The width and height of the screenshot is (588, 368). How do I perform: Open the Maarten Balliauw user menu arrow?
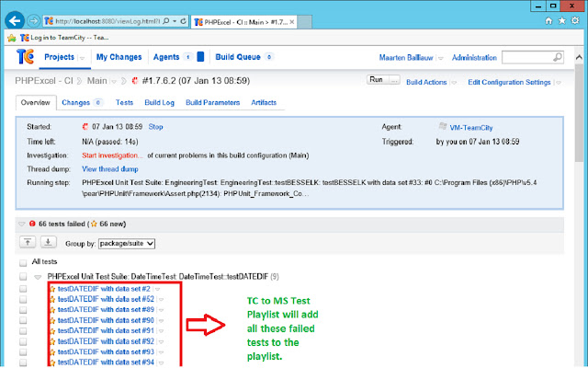[441, 58]
